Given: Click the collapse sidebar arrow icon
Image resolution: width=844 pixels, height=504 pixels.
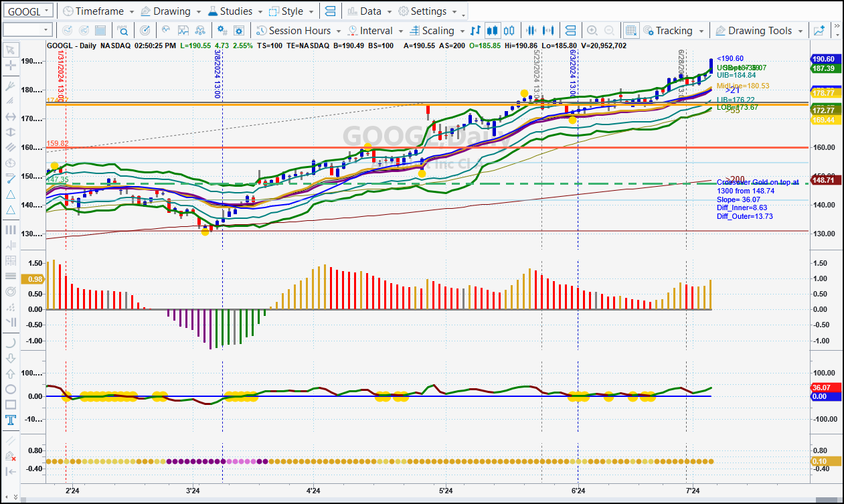Looking at the screenshot, I should 11,472.
